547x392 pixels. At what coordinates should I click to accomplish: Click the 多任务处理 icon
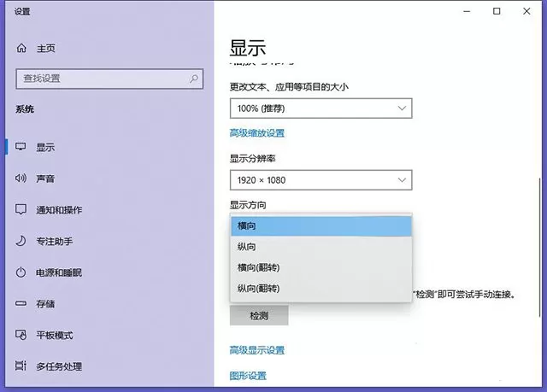(21, 366)
